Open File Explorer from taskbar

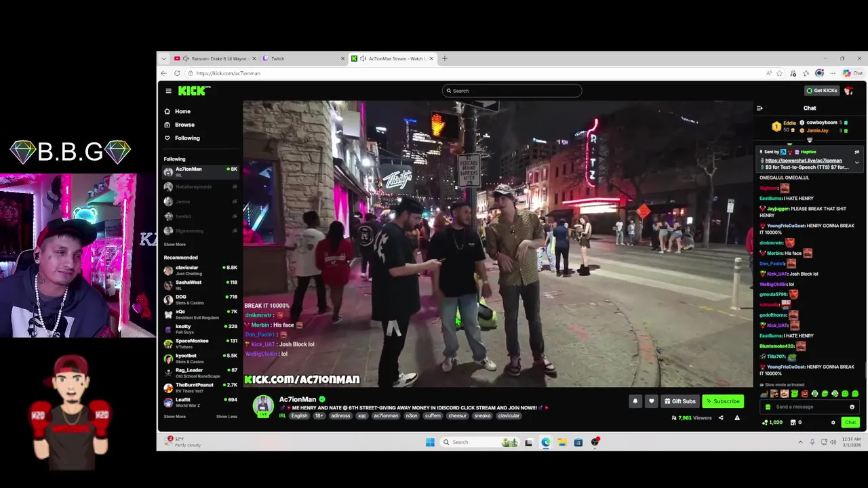click(562, 443)
